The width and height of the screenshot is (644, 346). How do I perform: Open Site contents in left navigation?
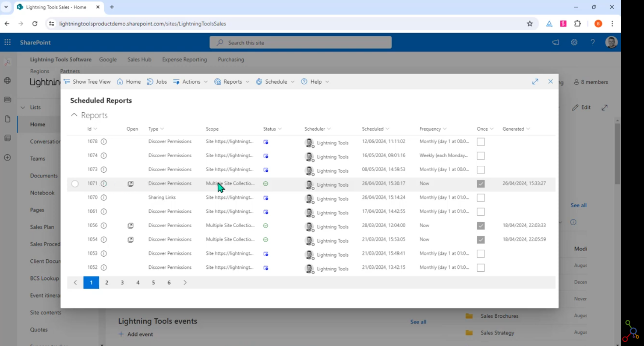[46, 312]
